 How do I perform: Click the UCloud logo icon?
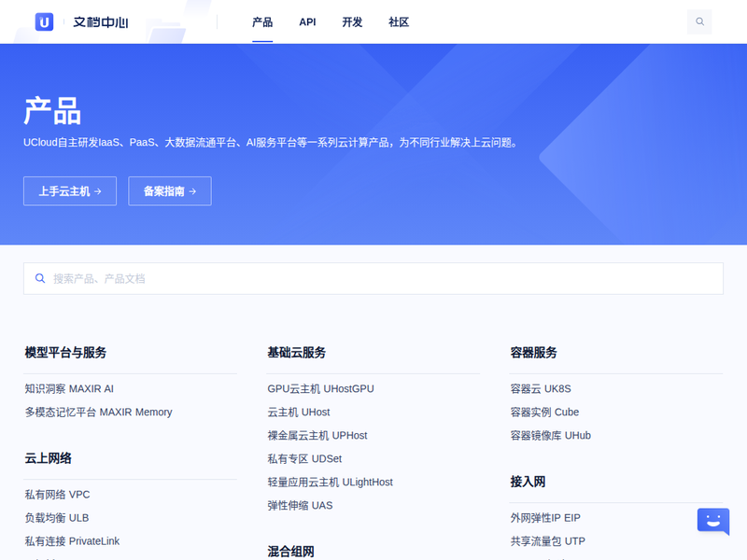coord(44,21)
